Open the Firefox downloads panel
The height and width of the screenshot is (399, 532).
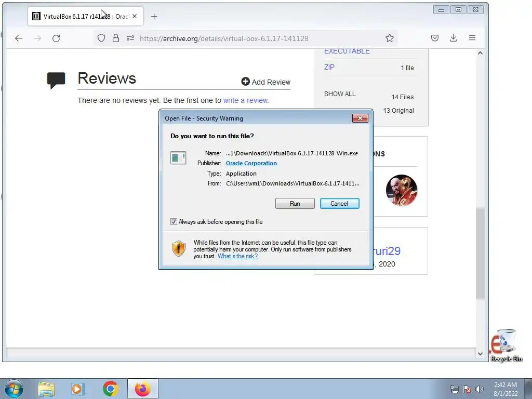click(453, 38)
